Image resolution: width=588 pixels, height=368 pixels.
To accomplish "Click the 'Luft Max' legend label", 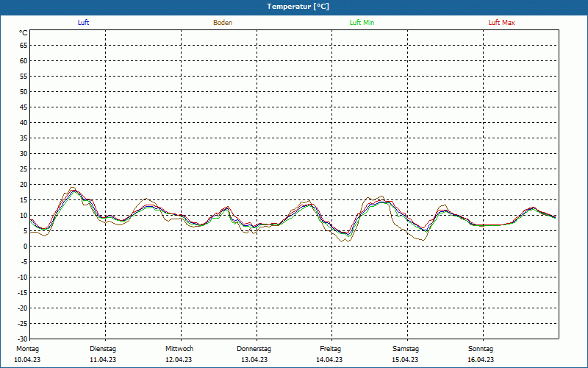I will point(501,23).
